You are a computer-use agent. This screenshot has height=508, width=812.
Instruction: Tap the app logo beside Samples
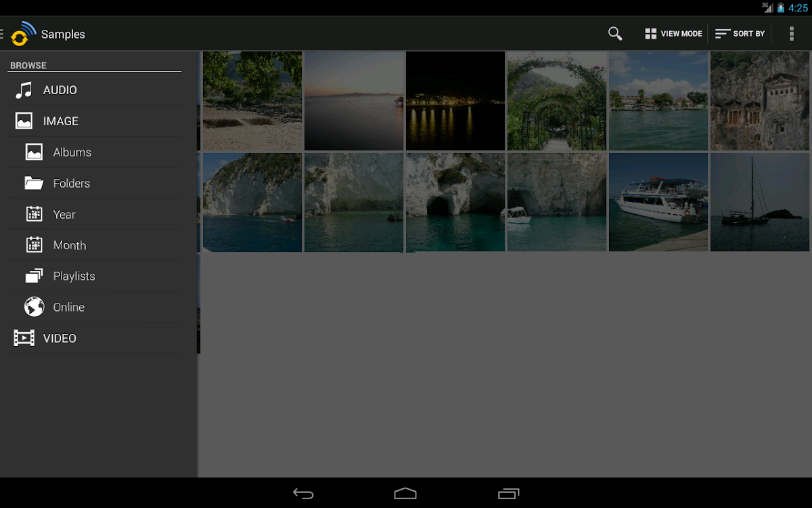23,34
